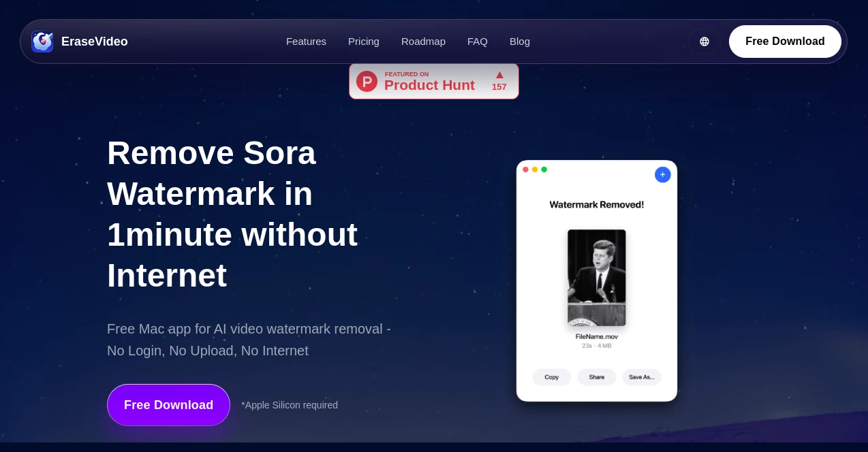Click the purple Free Download hero button
The width and height of the screenshot is (868, 452).
168,405
